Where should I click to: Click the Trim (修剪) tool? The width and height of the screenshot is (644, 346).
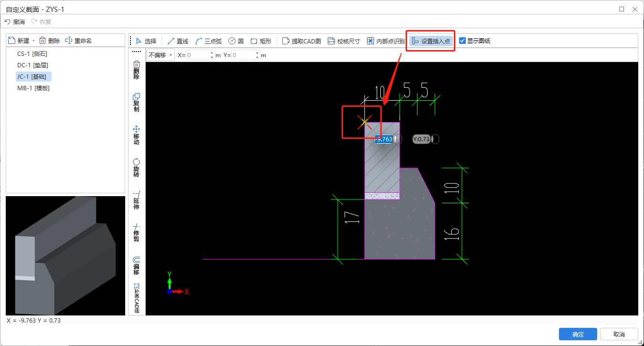pos(136,232)
